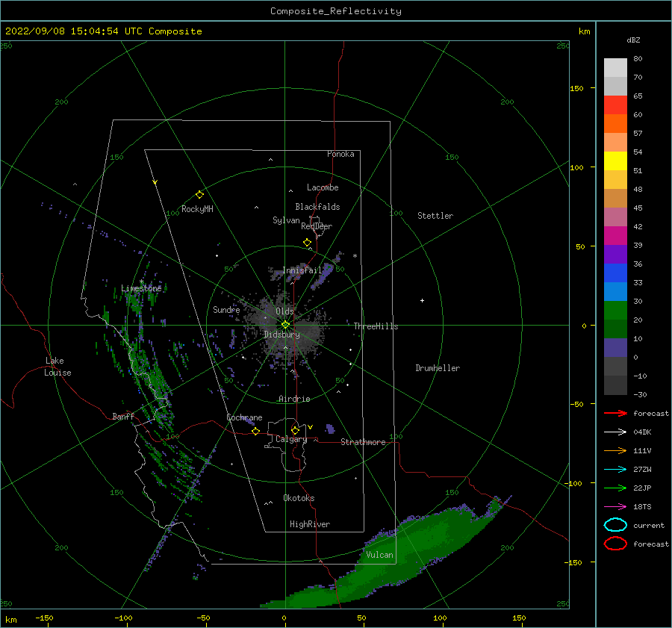Click the purple swatch between 39 and 36 dBZ

[x=615, y=255]
